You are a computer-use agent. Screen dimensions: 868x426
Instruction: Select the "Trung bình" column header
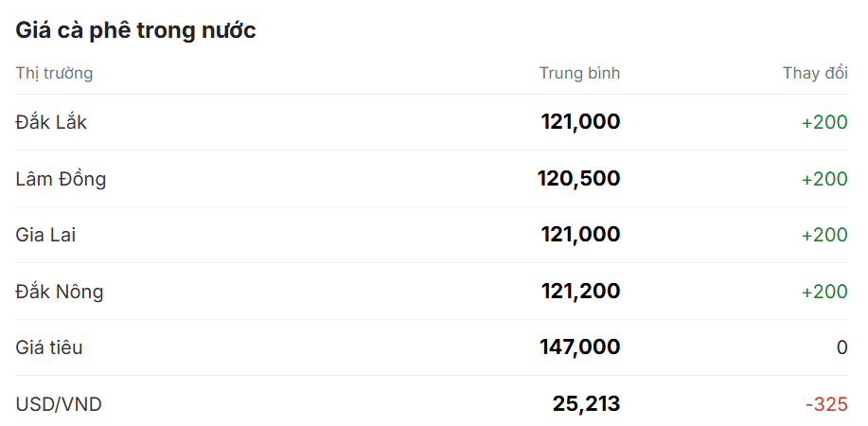click(579, 73)
